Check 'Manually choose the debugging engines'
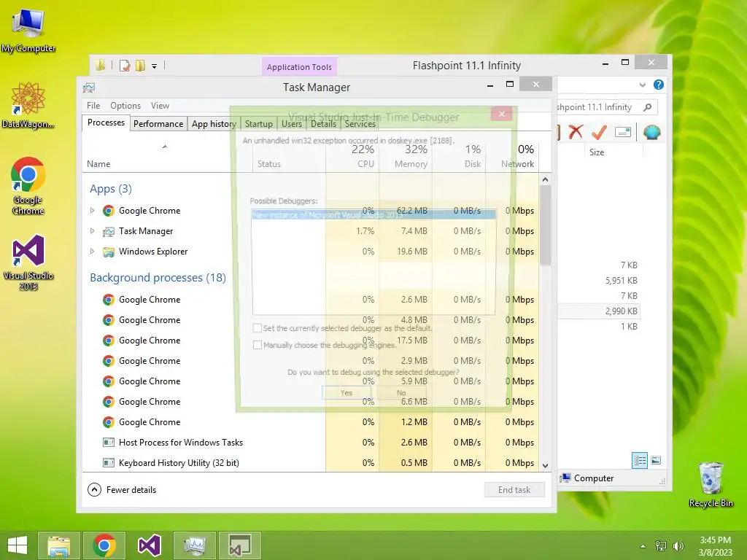Screen dimensions: 747x560 [x=258, y=345]
